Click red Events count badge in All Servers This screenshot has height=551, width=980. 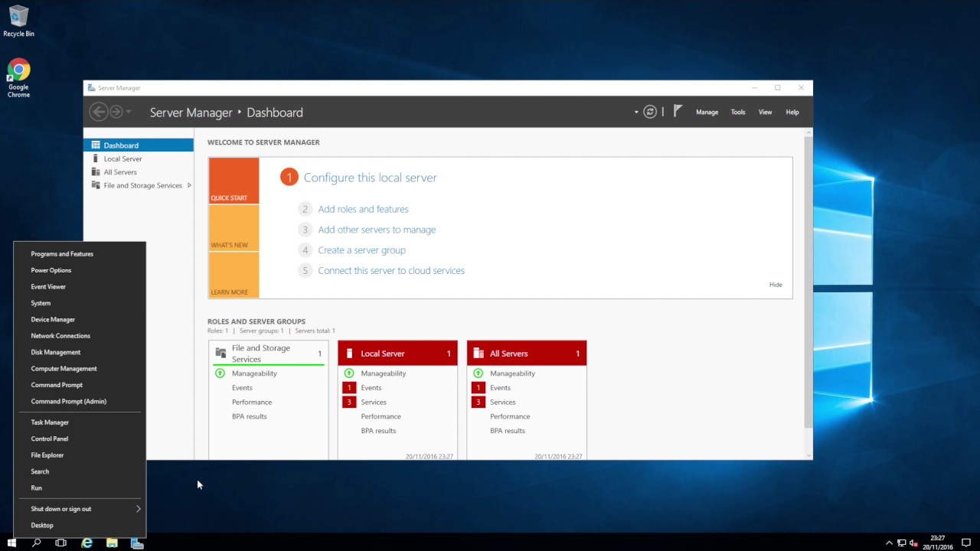[x=479, y=388]
